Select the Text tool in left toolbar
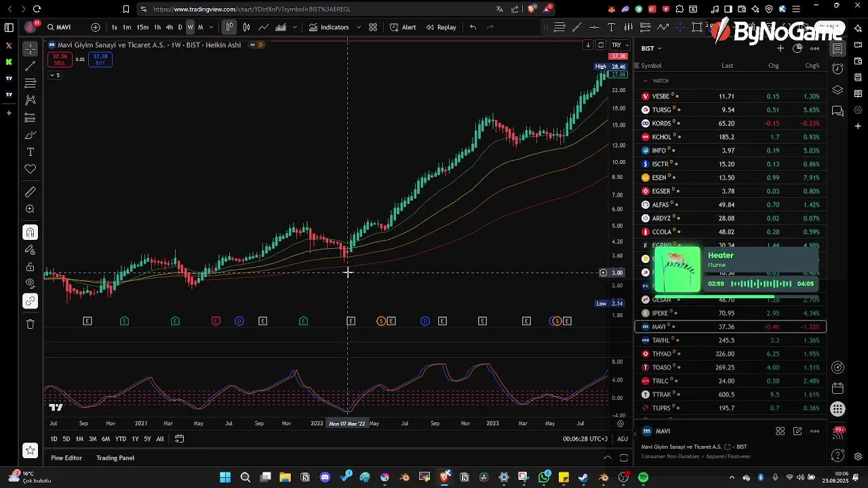868x488 pixels. click(30, 152)
